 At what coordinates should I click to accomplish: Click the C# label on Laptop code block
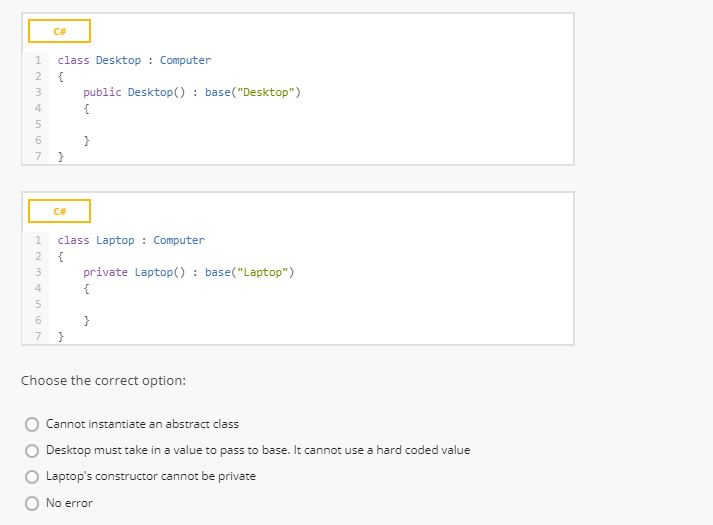60,211
